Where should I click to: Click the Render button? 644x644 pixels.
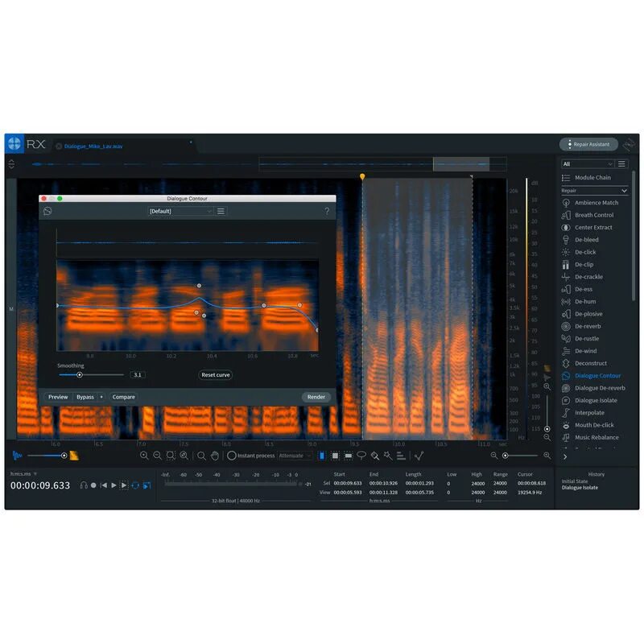tap(316, 397)
